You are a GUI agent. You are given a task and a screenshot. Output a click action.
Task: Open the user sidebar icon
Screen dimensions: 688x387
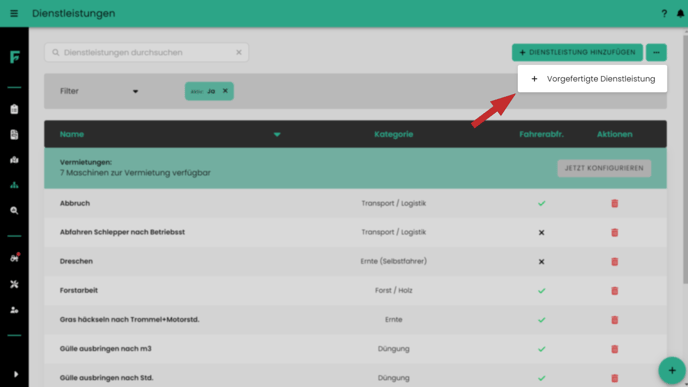[14, 310]
